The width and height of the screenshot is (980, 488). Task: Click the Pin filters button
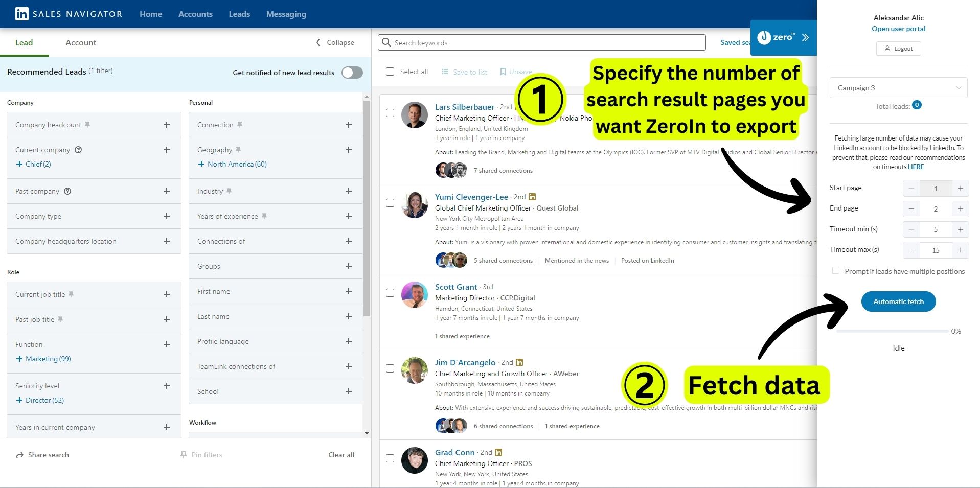tap(201, 455)
